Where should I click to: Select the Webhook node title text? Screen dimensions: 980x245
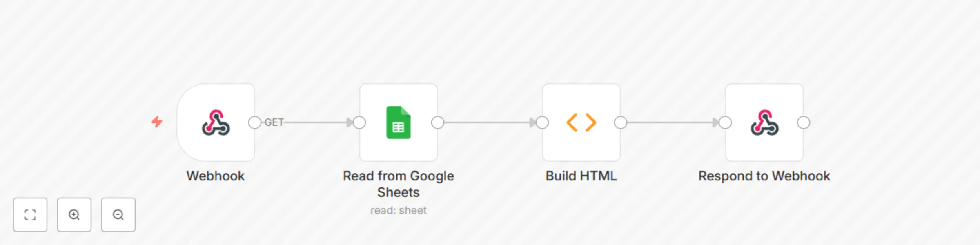coord(216,176)
